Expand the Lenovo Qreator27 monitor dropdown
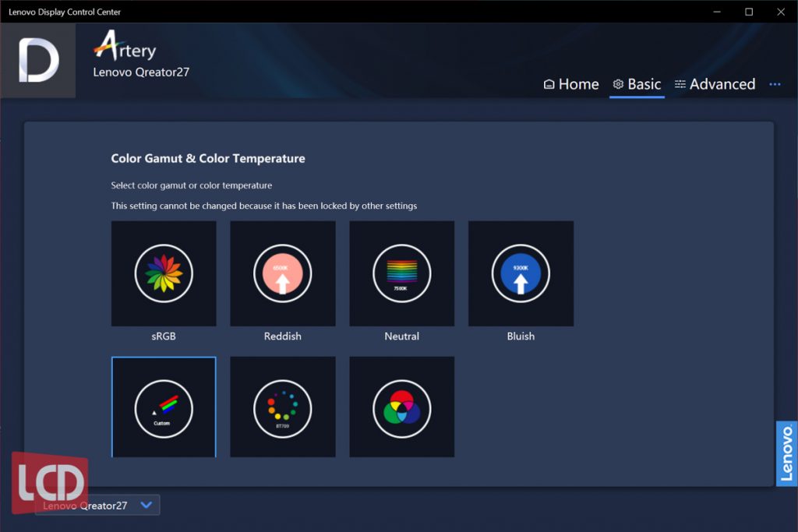The image size is (798, 532). click(97, 505)
